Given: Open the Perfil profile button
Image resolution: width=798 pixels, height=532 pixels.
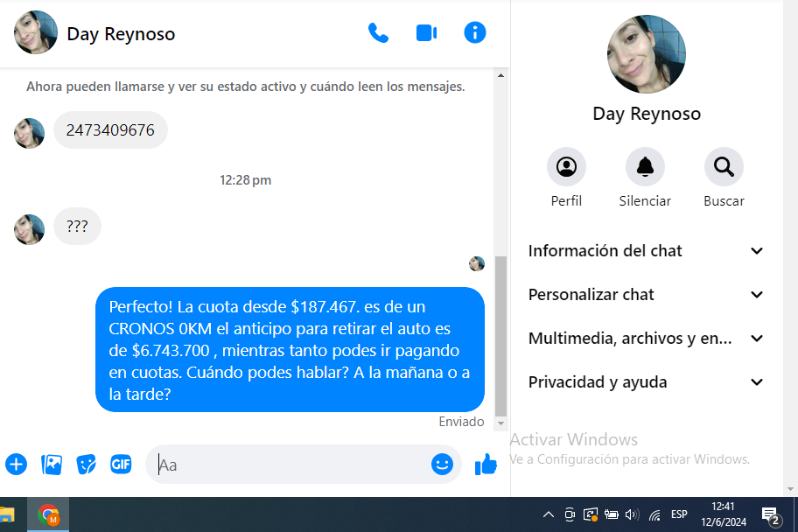Looking at the screenshot, I should (566, 166).
